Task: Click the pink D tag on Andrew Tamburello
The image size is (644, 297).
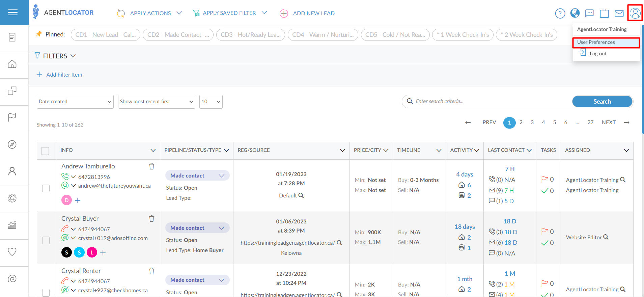Action: pos(66,200)
